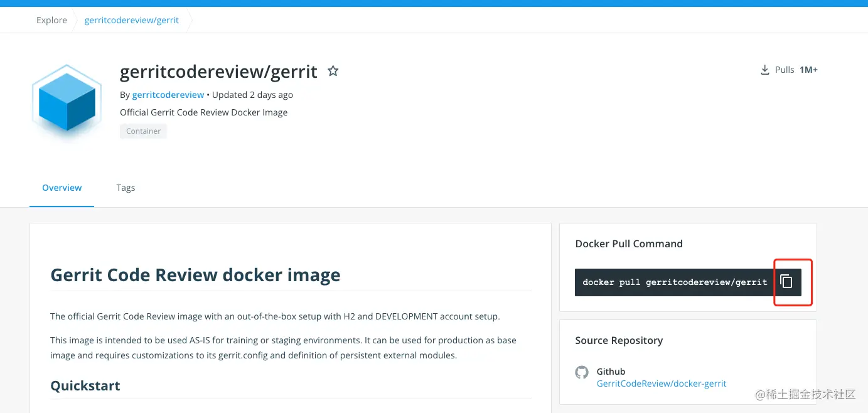The image size is (868, 413).
Task: Click the Pulls download icon
Action: 764,69
